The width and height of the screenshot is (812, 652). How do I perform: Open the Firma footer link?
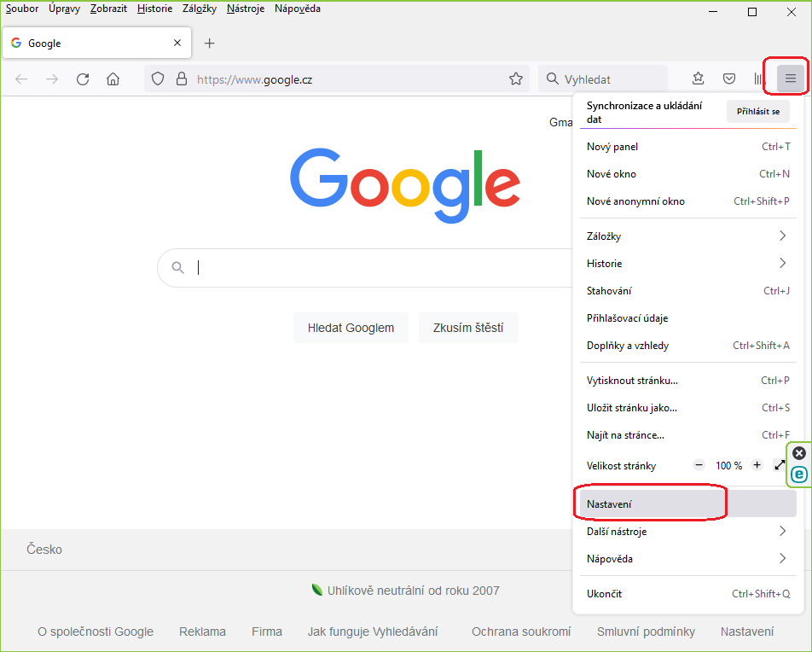pyautogui.click(x=267, y=632)
